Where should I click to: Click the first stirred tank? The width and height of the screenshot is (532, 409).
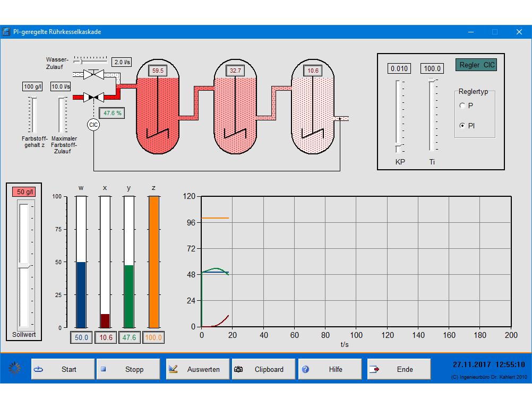158,107
